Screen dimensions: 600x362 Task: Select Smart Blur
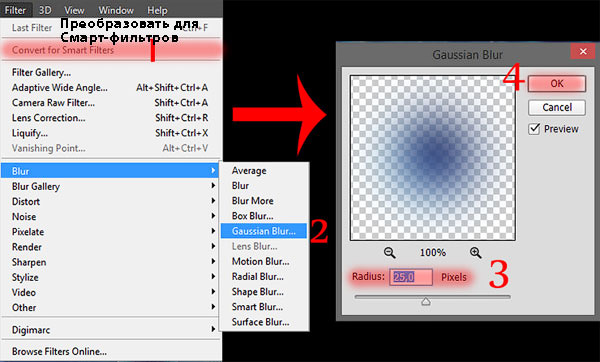264,307
